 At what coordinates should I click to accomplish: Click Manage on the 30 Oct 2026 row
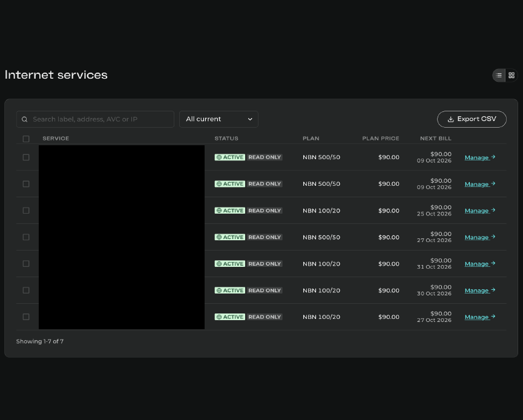click(480, 290)
